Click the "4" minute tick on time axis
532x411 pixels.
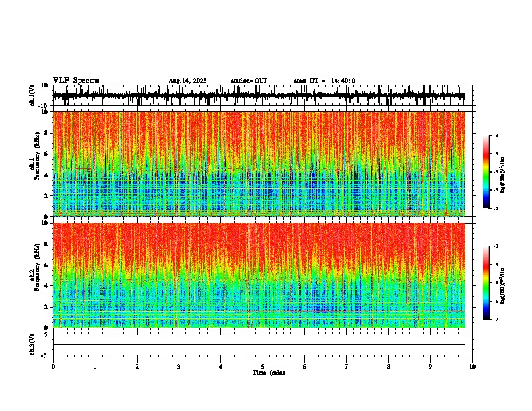221,367
